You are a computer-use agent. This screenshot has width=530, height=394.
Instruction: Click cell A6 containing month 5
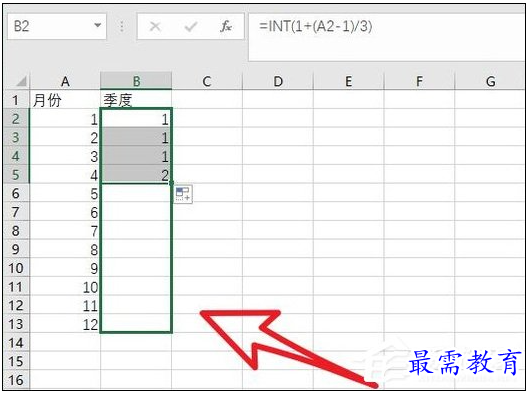(x=65, y=193)
